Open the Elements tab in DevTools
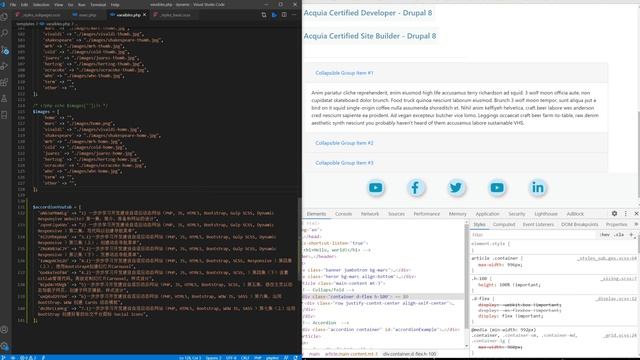 coord(316,214)
